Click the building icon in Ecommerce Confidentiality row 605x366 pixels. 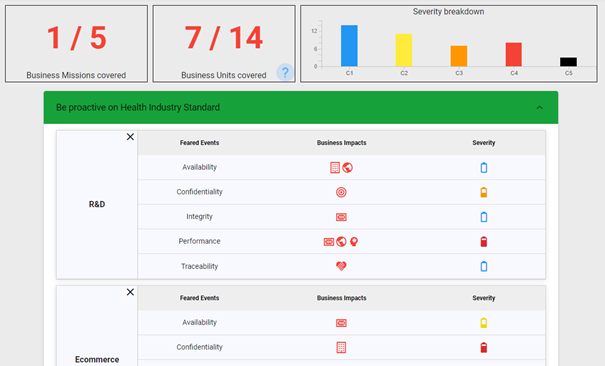(341, 347)
